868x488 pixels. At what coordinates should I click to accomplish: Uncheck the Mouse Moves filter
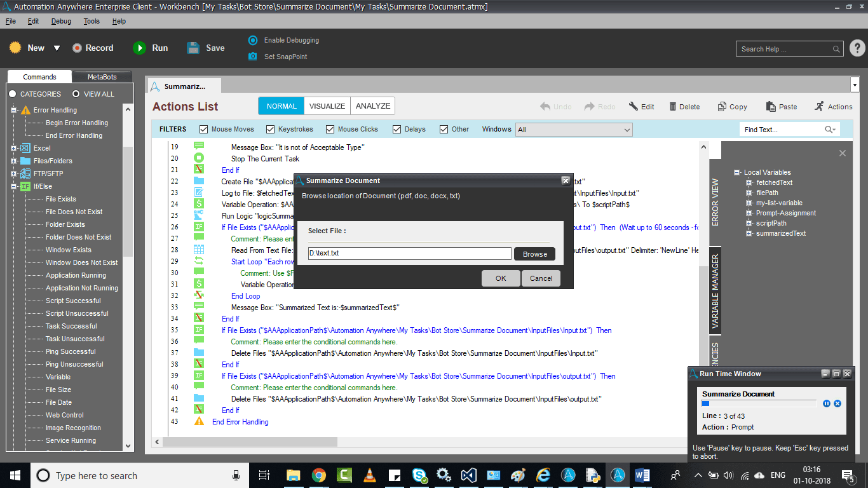(x=204, y=129)
